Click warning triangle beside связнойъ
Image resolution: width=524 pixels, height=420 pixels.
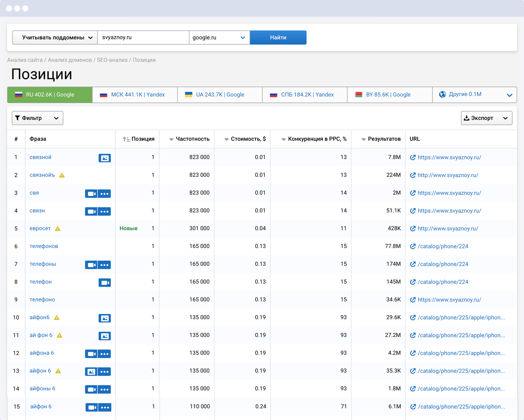[62, 175]
